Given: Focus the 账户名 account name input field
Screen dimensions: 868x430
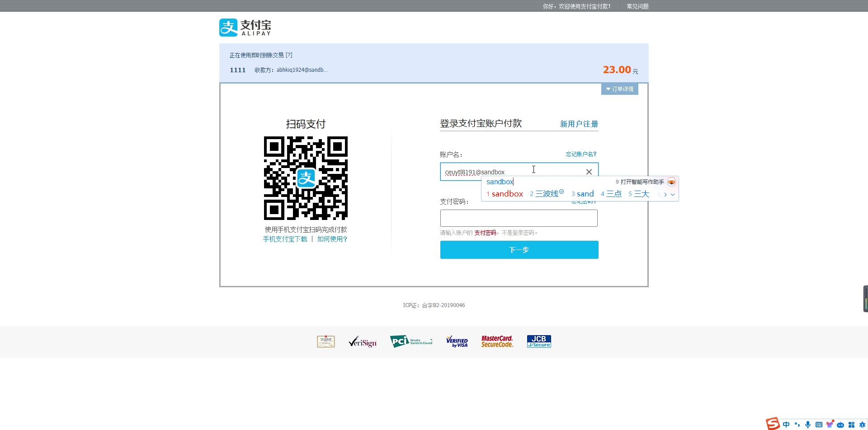Looking at the screenshot, I should pyautogui.click(x=519, y=172).
